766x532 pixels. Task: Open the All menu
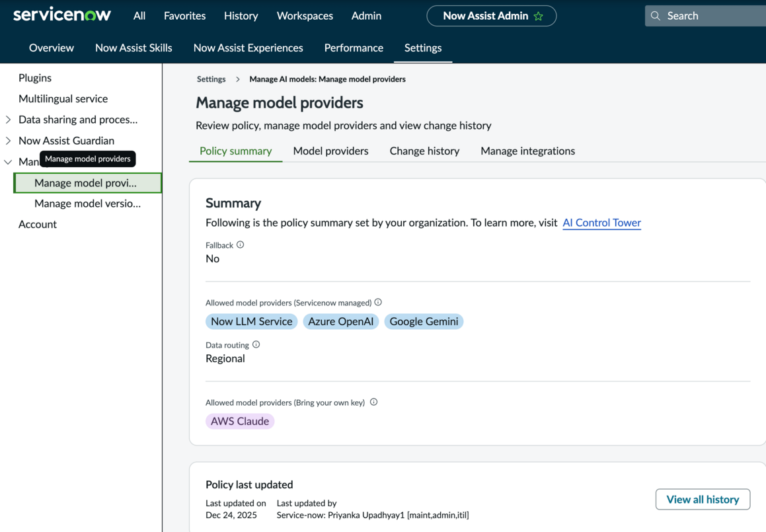tap(139, 16)
